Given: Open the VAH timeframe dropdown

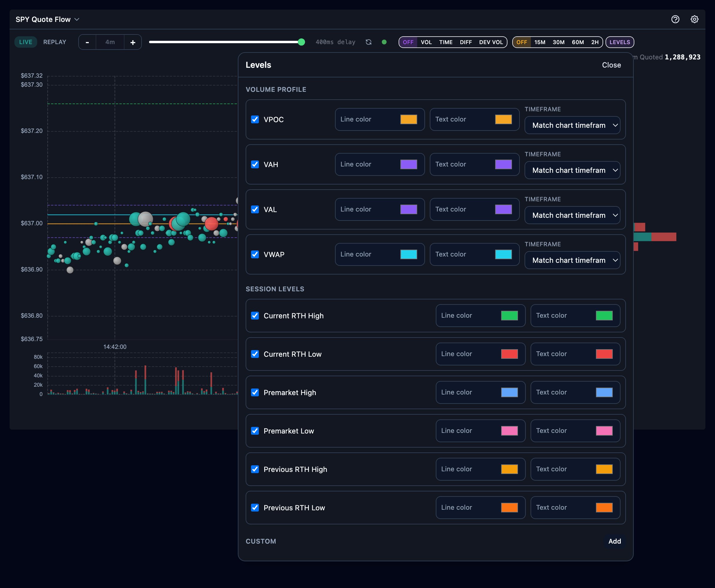Looking at the screenshot, I should [572, 170].
